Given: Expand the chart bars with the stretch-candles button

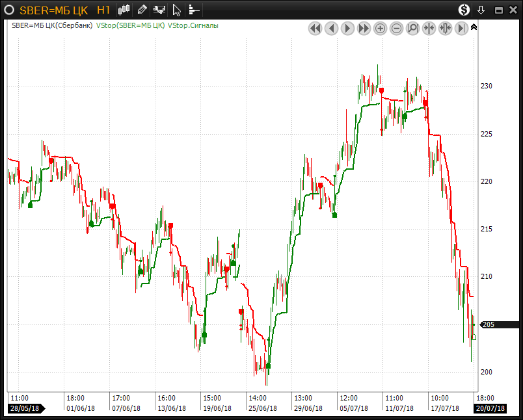Looking at the screenshot, I should (x=445, y=28).
